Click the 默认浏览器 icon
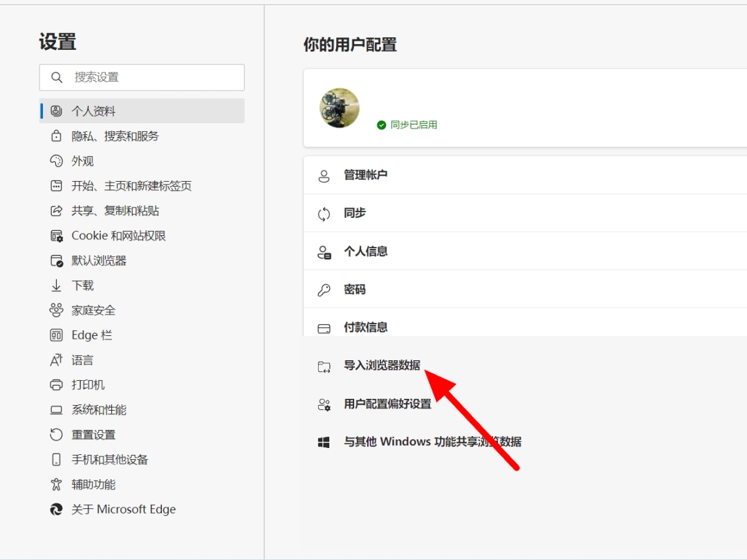This screenshot has width=747, height=560. pyautogui.click(x=56, y=261)
